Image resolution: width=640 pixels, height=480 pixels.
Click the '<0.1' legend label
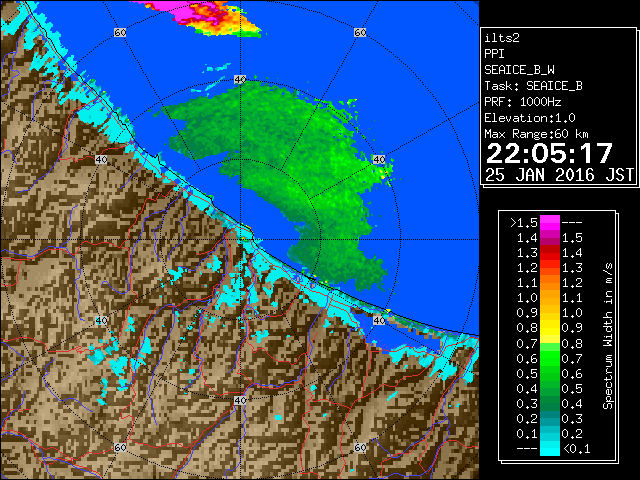coord(576,449)
